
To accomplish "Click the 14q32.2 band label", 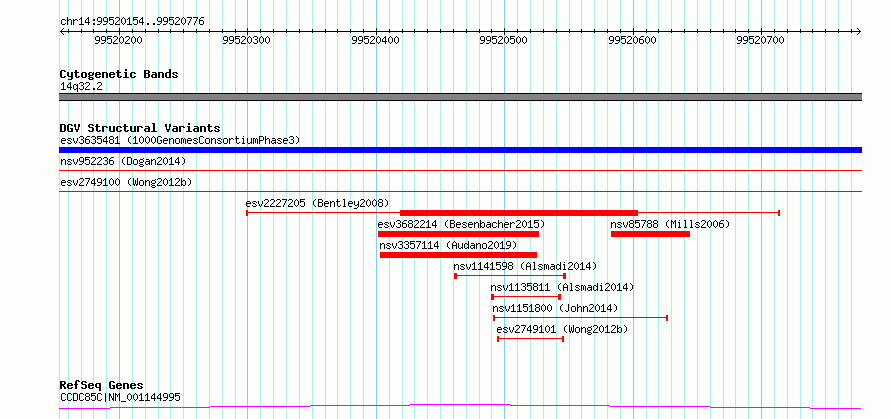I will coord(81,87).
